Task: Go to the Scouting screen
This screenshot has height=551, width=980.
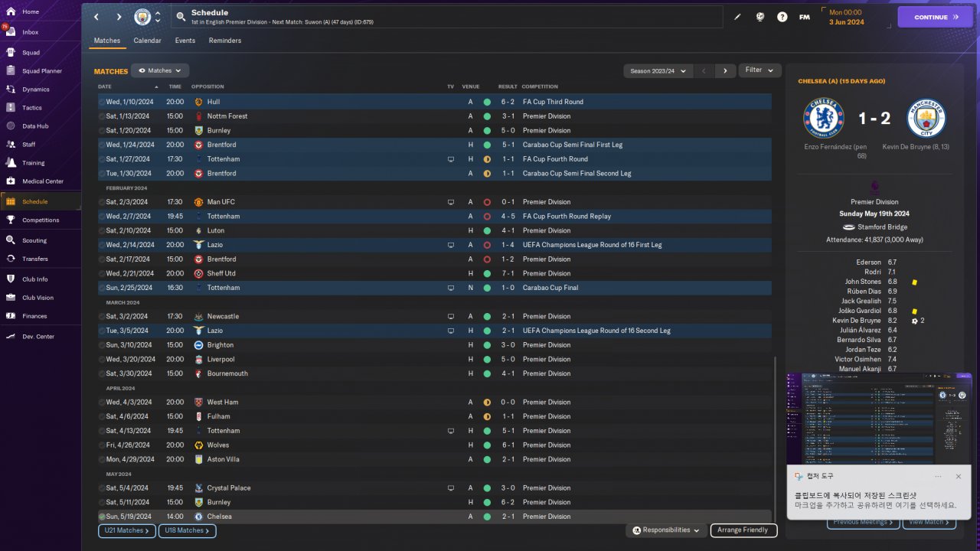Action: pos(34,240)
